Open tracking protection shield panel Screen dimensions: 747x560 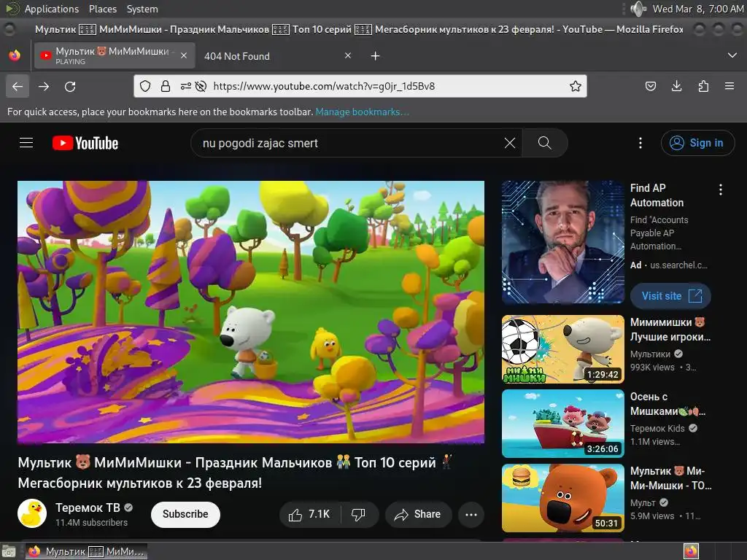coord(145,86)
